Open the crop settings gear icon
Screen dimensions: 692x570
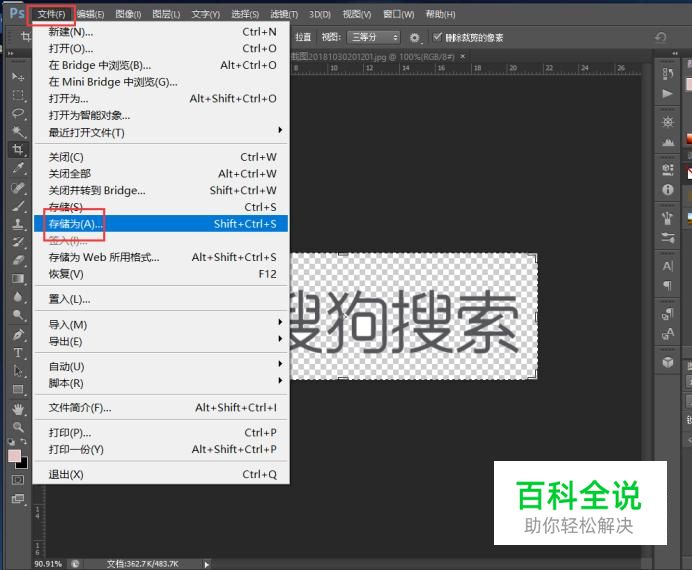(x=414, y=38)
